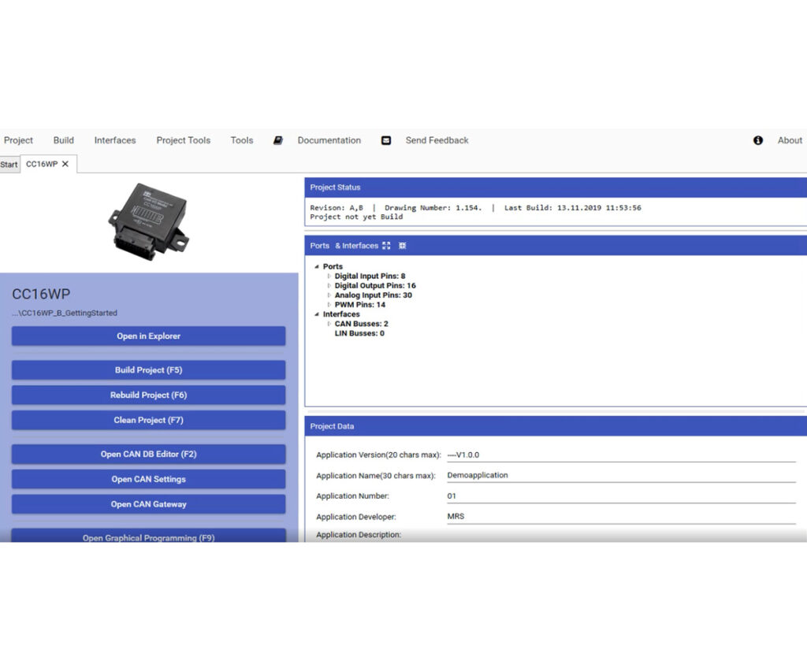This screenshot has width=807, height=672.
Task: Collapse the Interfaces tree node
Action: 318,314
